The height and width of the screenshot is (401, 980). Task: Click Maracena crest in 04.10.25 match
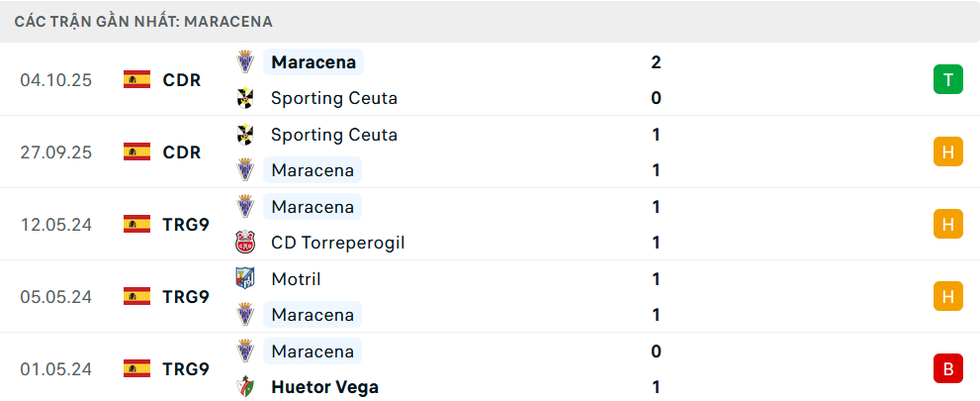[245, 62]
